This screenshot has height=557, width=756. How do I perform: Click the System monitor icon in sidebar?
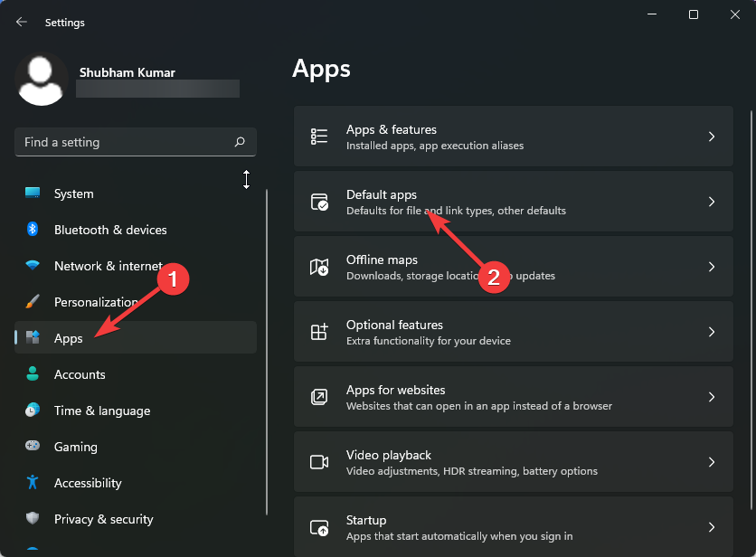pos(33,194)
